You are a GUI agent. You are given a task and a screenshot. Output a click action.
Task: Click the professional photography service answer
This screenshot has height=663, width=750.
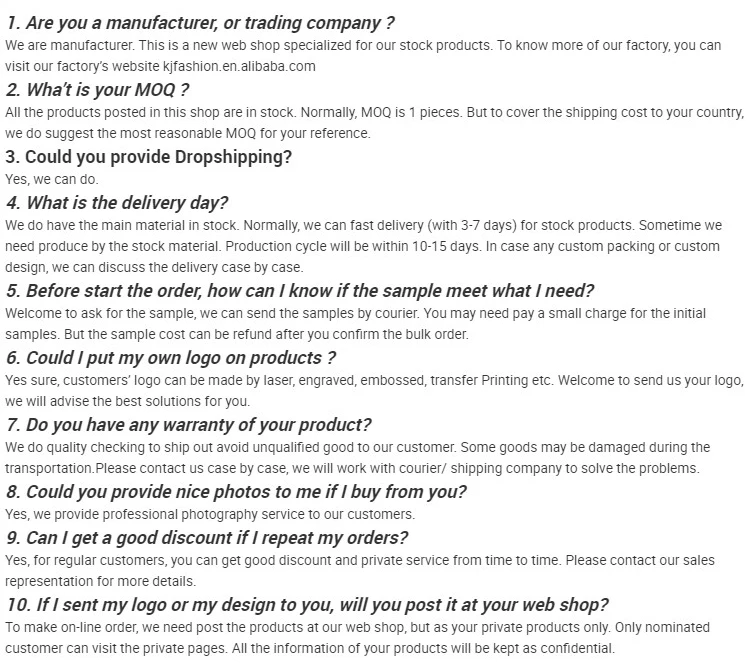pos(209,514)
